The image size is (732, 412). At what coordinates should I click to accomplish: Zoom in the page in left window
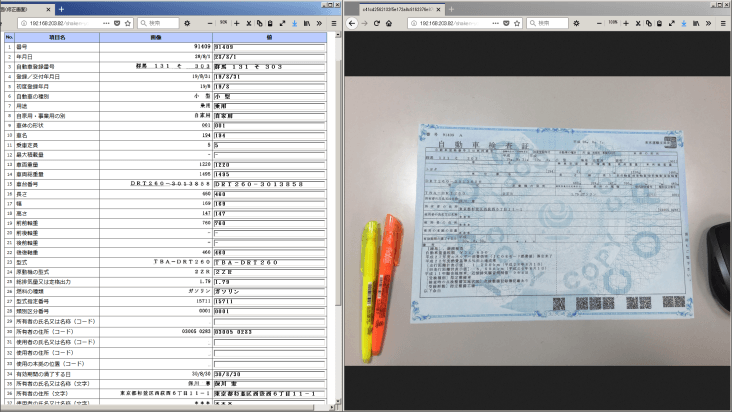[237, 23]
